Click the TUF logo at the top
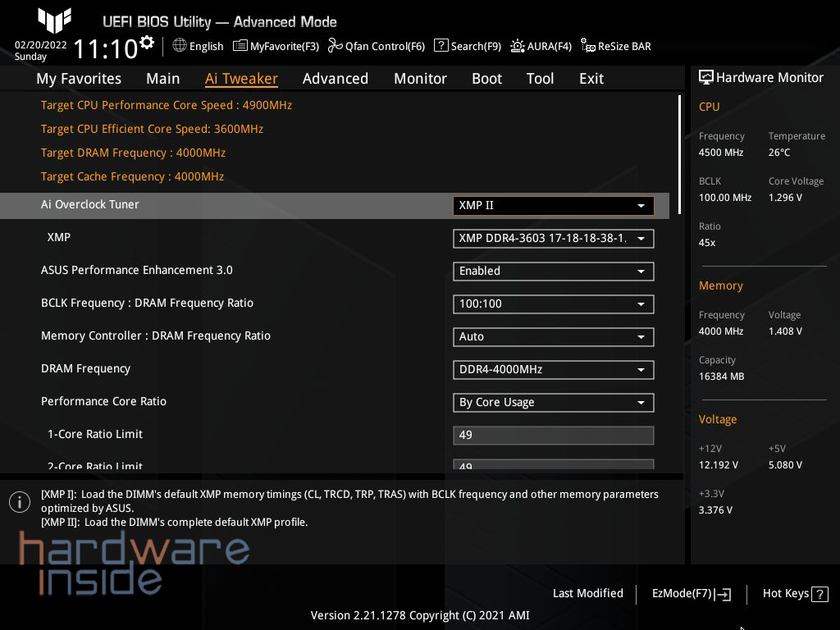The width and height of the screenshot is (840, 630). [x=54, y=20]
